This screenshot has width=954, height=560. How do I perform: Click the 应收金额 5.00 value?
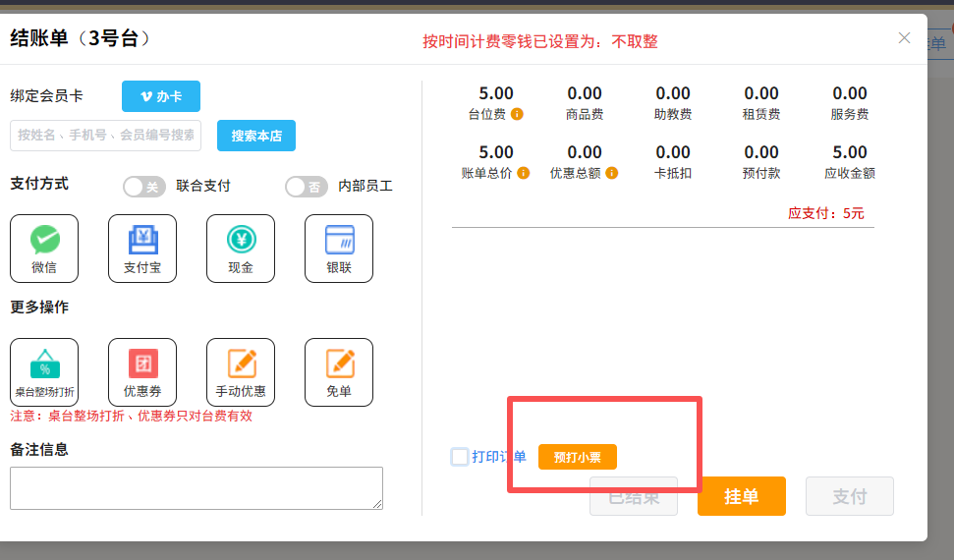click(x=850, y=152)
